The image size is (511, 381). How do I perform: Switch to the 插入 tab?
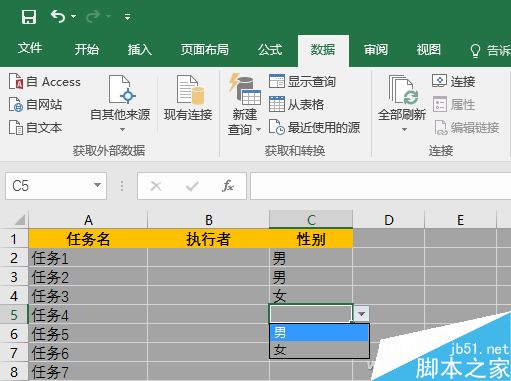[x=140, y=49]
